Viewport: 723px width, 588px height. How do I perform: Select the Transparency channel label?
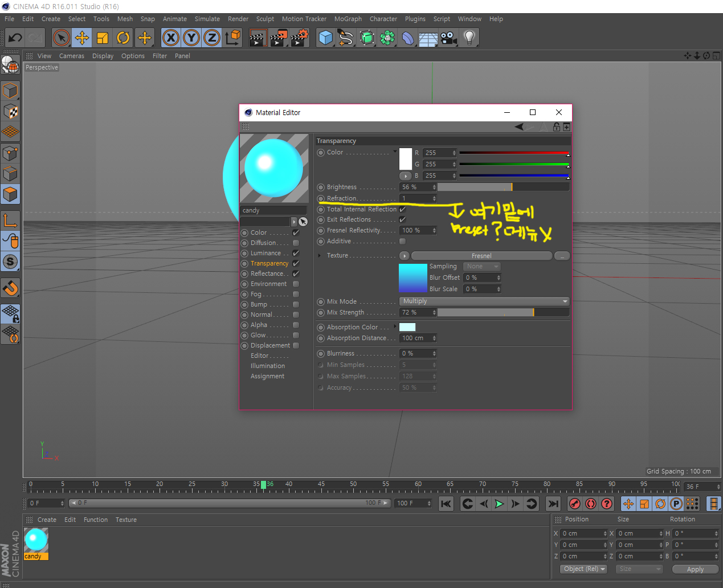pos(269,263)
